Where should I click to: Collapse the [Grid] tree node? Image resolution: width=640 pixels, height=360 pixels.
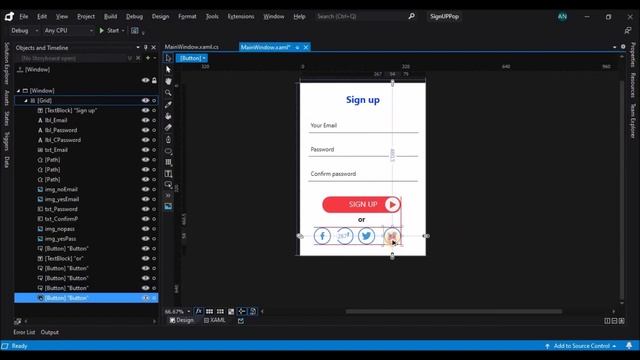(26, 100)
